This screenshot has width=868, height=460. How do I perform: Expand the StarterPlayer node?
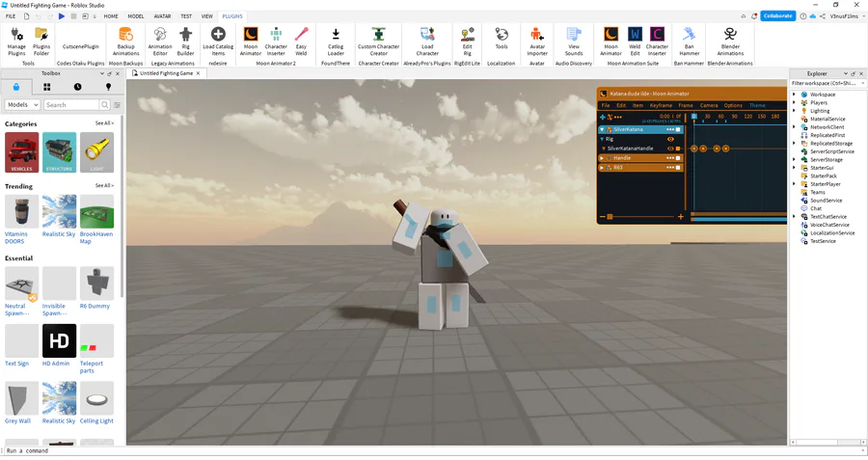(794, 184)
